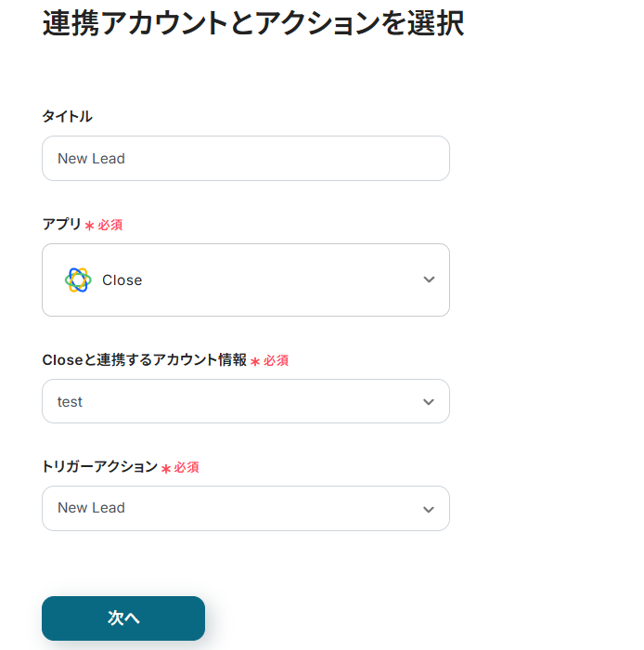Click the タイトル field label
The image size is (644, 650).
[67, 116]
